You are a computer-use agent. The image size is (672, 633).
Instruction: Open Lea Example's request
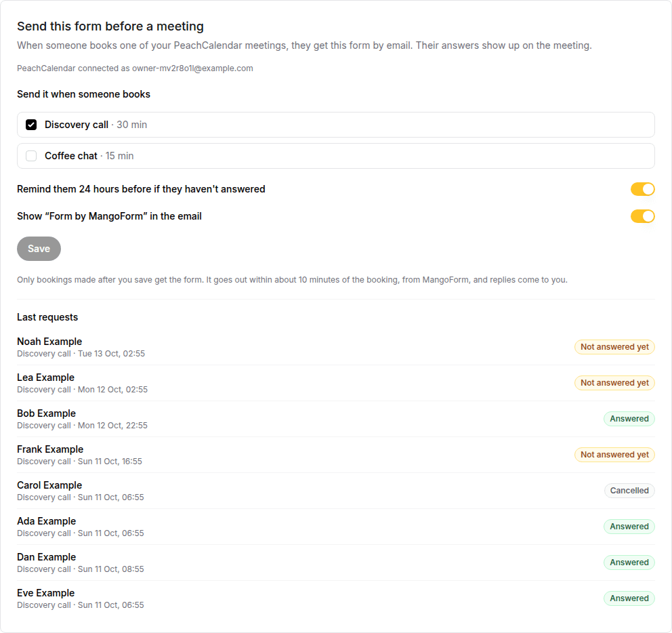(x=336, y=383)
